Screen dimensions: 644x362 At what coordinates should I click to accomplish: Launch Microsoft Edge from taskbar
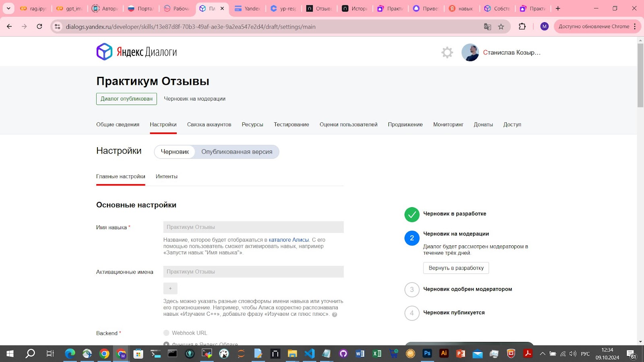70,354
